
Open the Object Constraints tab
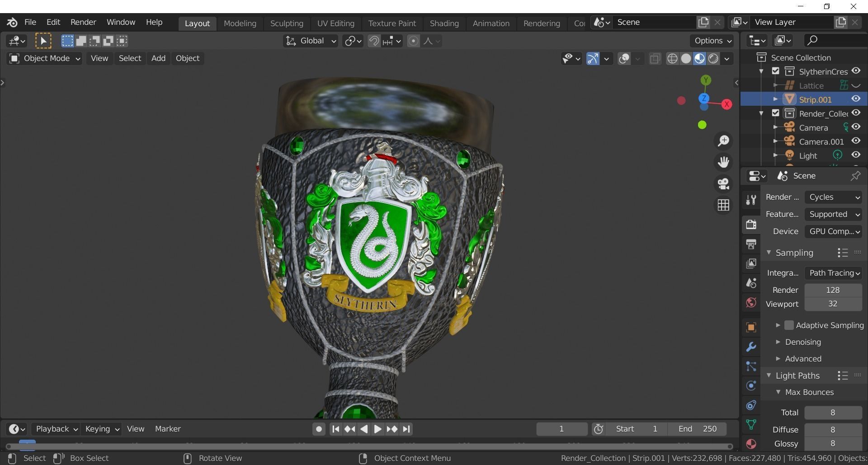(751, 405)
